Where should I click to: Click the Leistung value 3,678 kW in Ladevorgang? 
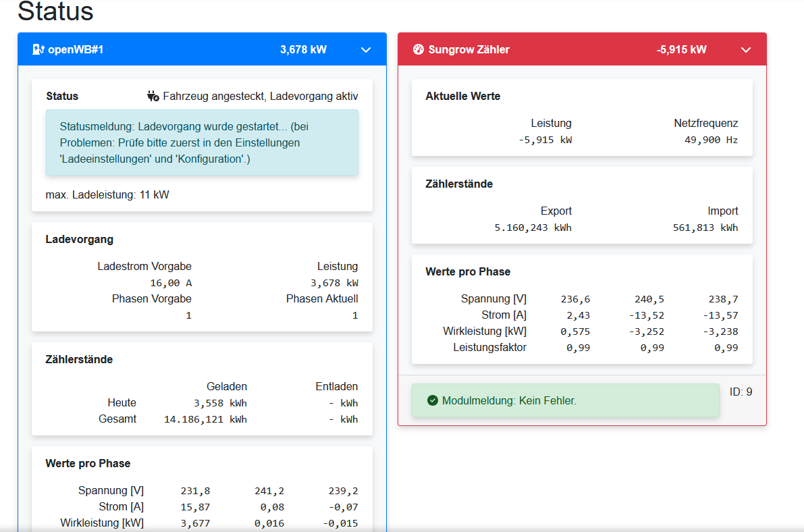pos(334,283)
